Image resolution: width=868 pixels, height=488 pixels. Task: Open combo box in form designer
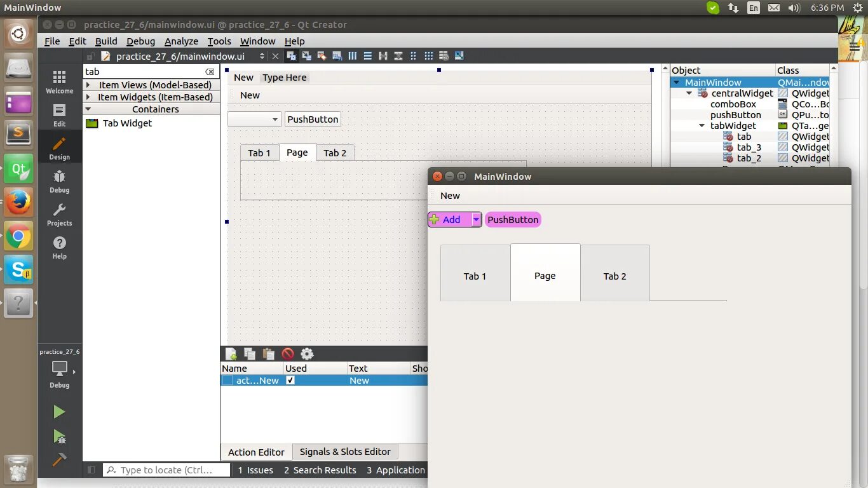254,119
